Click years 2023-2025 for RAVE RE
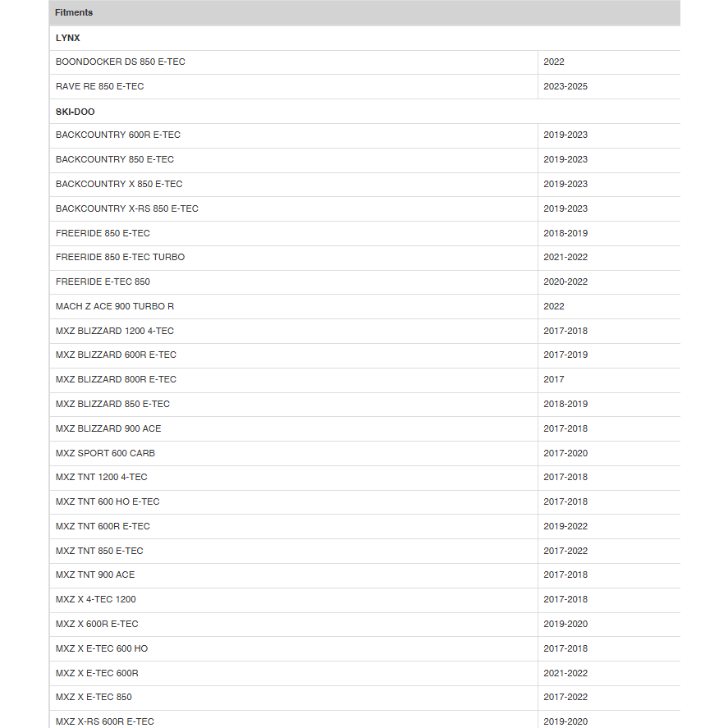 565,86
